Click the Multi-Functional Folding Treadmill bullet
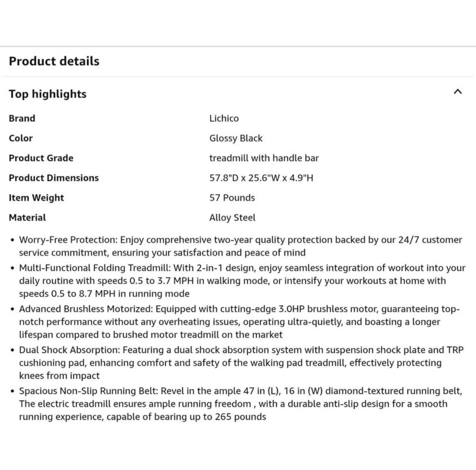The height and width of the screenshot is (470, 476). pyautogui.click(x=242, y=281)
